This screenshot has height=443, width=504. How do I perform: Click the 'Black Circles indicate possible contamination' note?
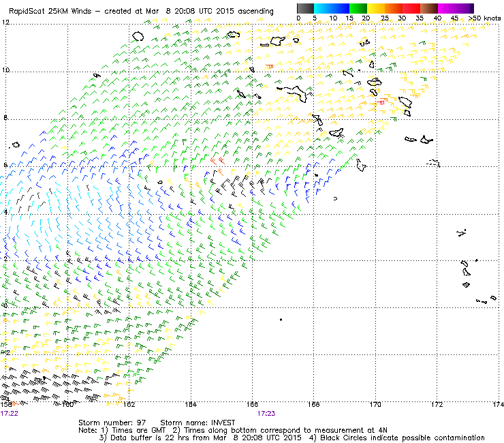403,438
